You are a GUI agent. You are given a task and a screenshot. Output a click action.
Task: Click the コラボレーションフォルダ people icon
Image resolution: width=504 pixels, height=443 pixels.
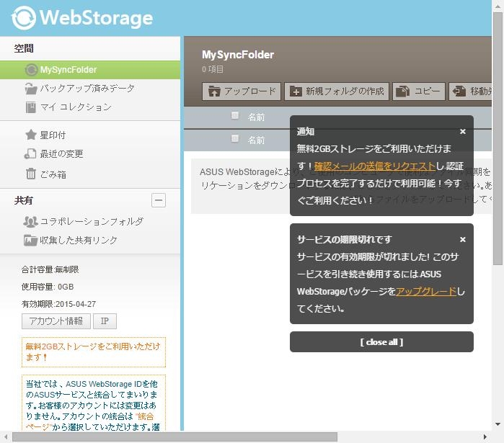[x=30, y=222]
